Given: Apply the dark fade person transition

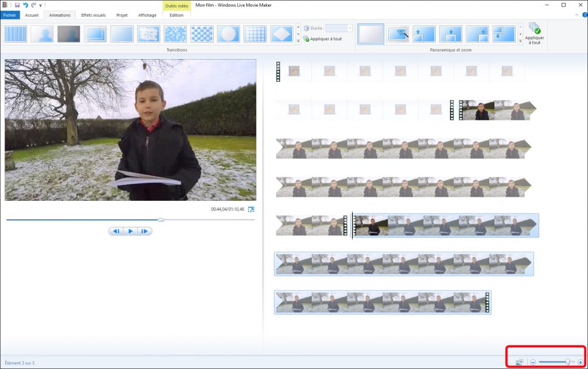Looking at the screenshot, I should point(69,34).
